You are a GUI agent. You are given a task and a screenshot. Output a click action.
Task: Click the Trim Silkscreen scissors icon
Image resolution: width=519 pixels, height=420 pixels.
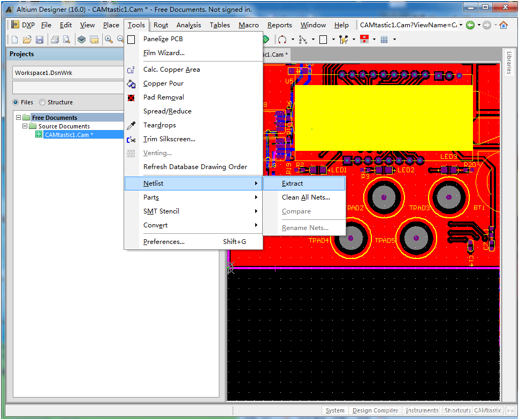click(131, 139)
